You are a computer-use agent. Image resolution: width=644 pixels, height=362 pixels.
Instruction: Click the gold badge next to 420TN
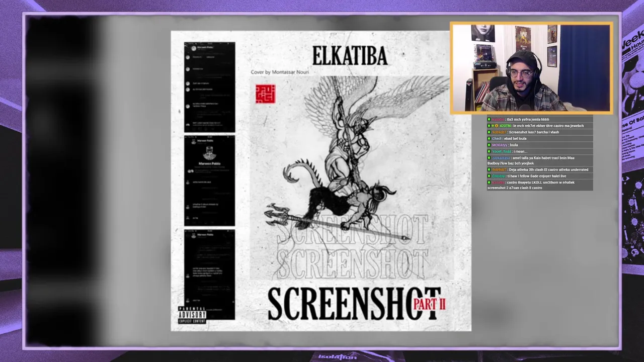tap(496, 126)
